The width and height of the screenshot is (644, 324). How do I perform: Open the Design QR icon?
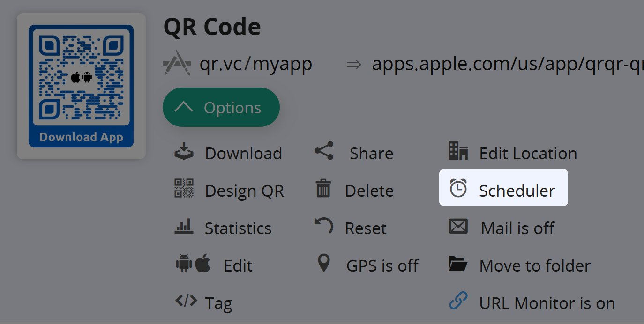point(184,190)
